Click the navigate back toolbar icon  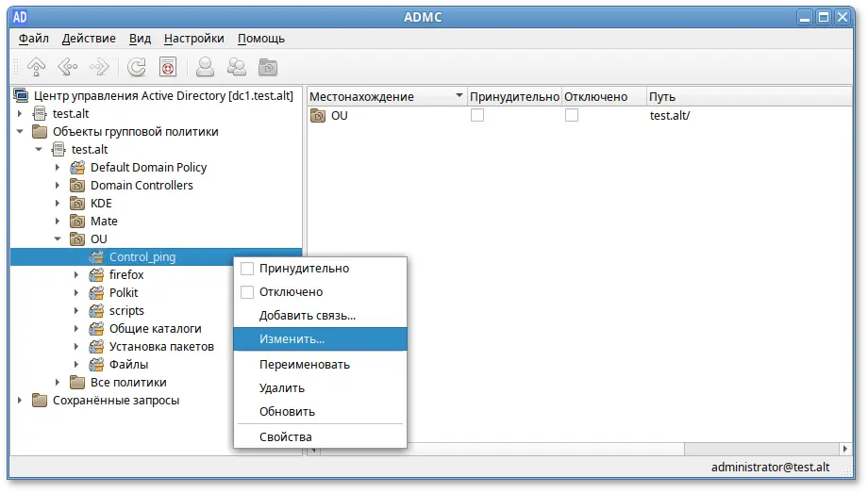tap(67, 67)
